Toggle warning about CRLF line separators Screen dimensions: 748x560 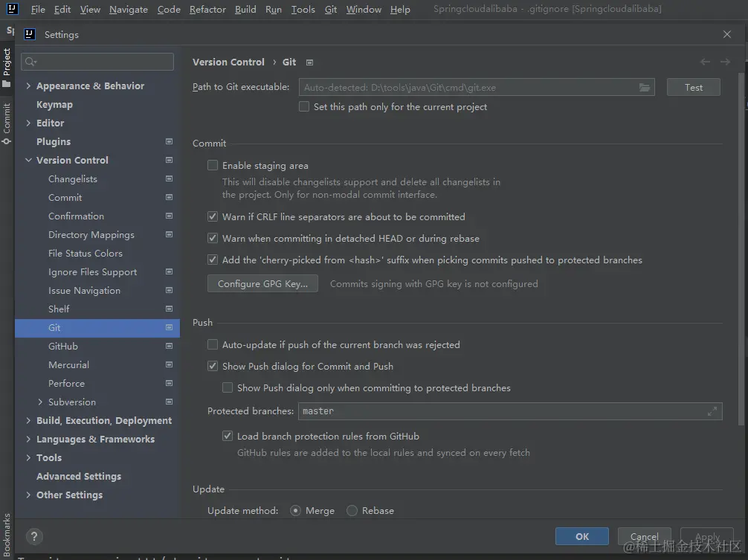tap(213, 217)
